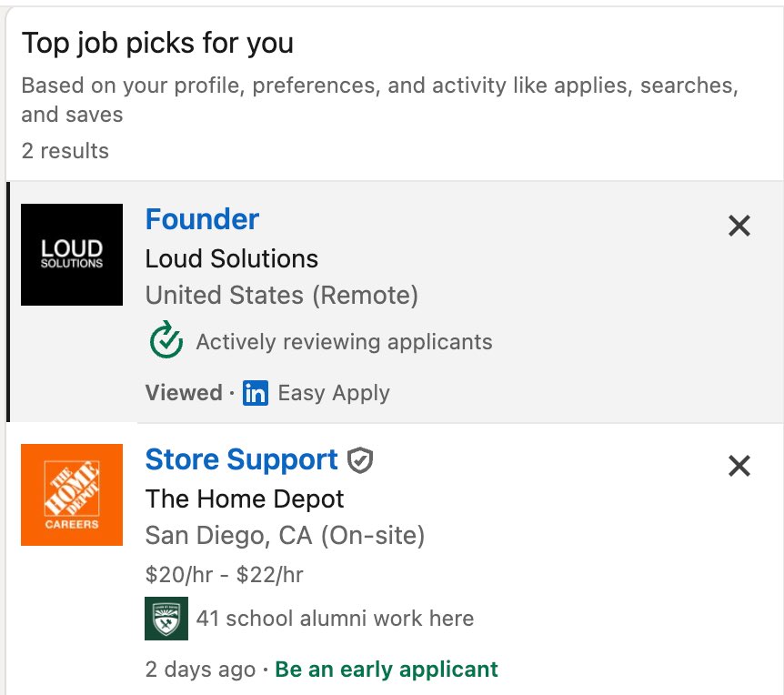
Task: Open the Founder job title link
Action: pos(202,219)
